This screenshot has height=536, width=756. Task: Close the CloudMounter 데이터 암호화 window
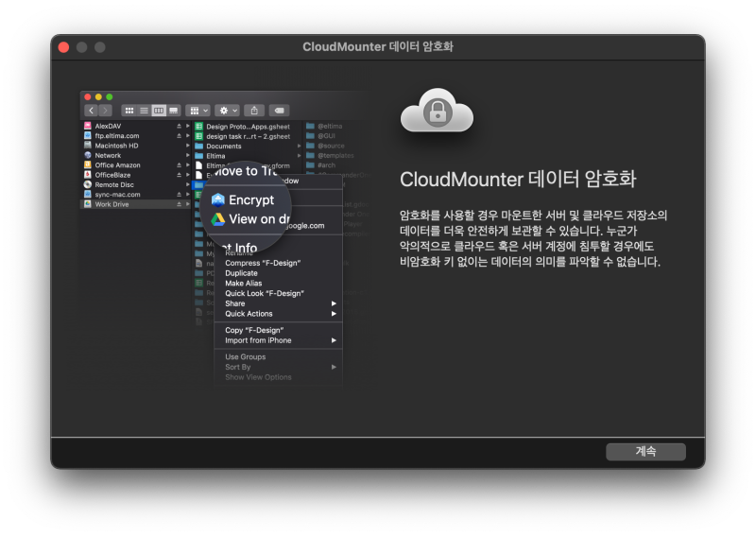pos(63,47)
